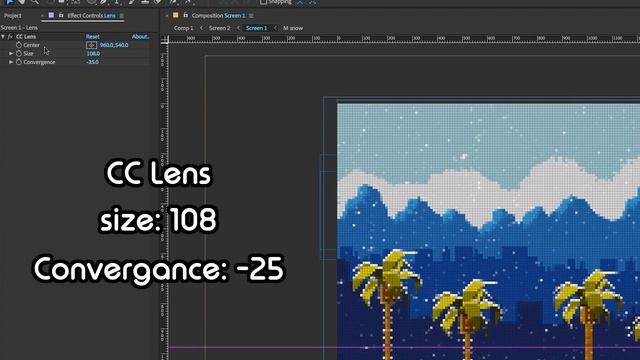Toggle the CC Lens fx switch
This screenshot has width=640, height=360.
point(10,37)
